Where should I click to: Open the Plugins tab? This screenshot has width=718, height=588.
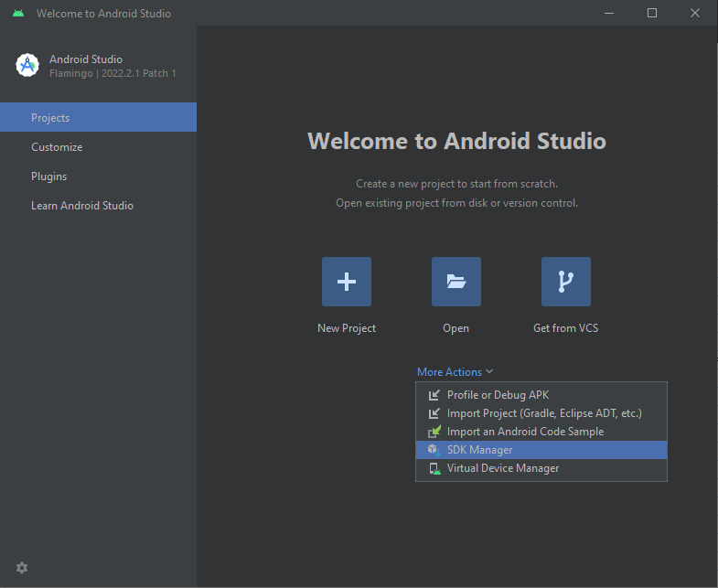[49, 176]
